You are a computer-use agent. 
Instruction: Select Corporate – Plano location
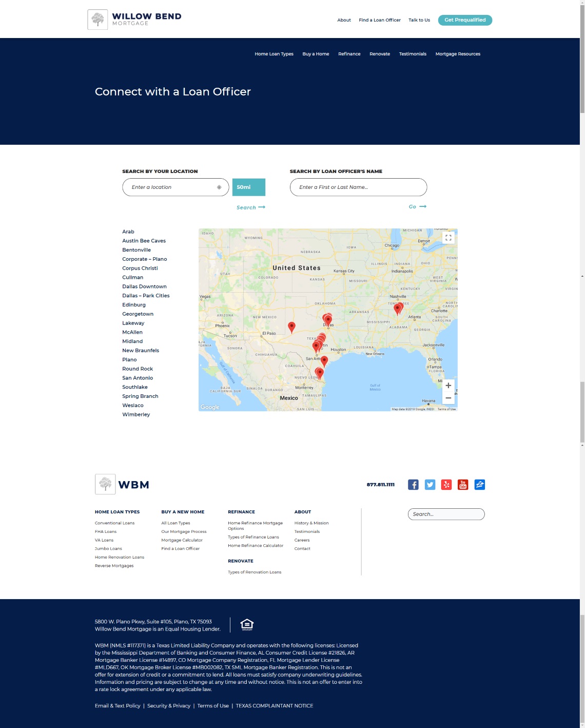click(x=144, y=259)
